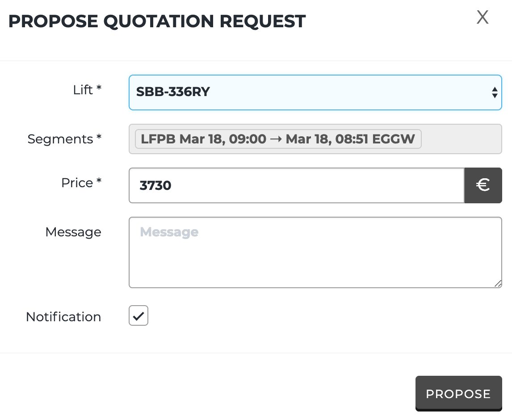Toggle the Notification checkbox
Image resolution: width=512 pixels, height=420 pixels.
pos(138,315)
